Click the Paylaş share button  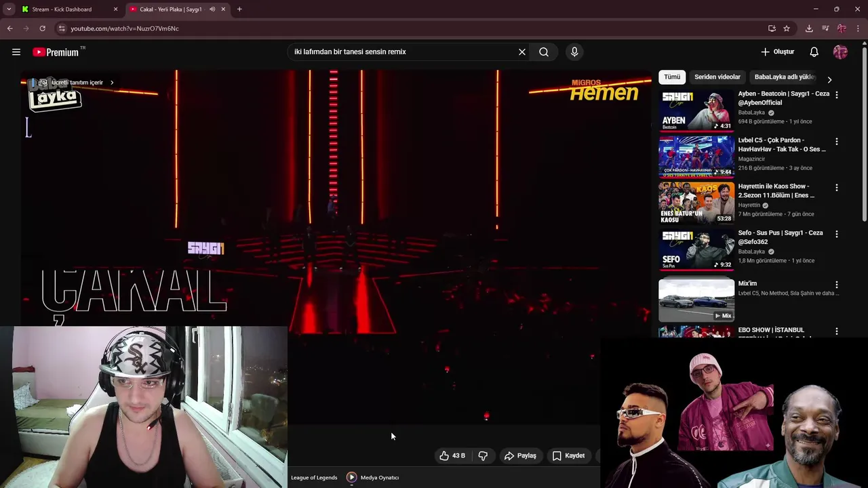(x=520, y=455)
